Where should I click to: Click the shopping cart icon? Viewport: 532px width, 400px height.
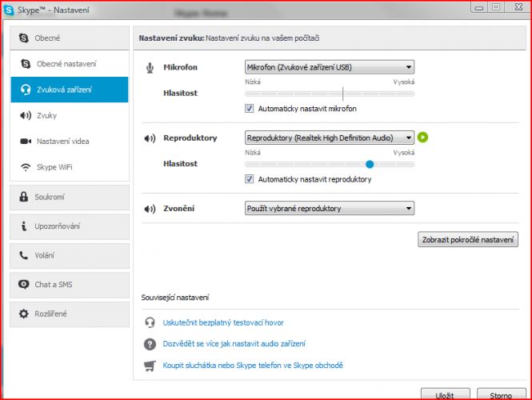tap(150, 366)
